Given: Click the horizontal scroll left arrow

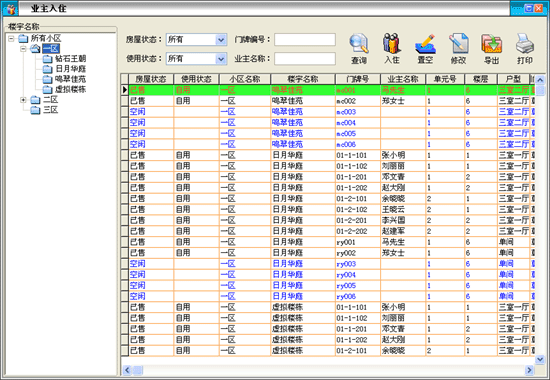Looking at the screenshot, I should pyautogui.click(x=127, y=370).
